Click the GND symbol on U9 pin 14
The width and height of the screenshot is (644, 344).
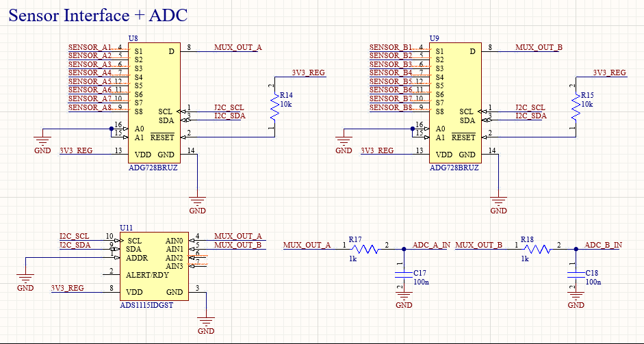[x=499, y=205]
